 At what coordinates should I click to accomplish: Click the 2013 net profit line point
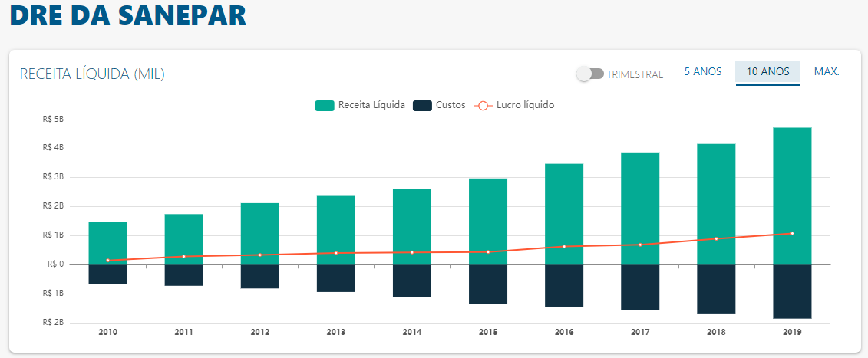(x=336, y=253)
